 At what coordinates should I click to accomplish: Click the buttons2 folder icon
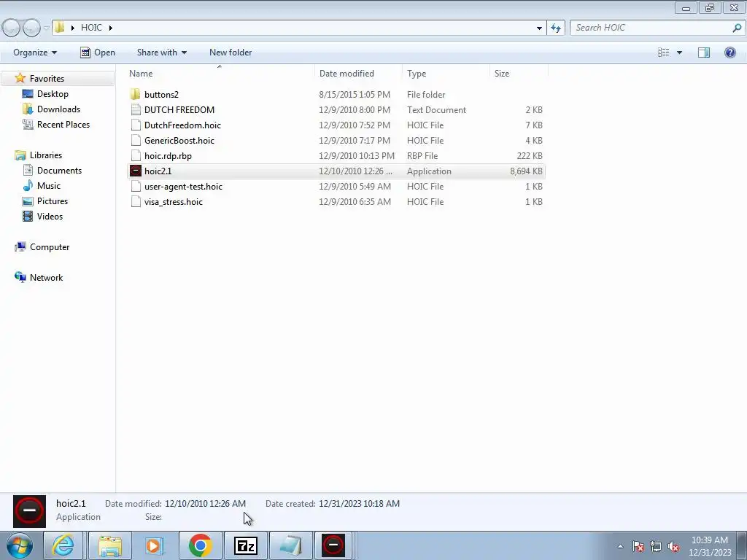136,94
